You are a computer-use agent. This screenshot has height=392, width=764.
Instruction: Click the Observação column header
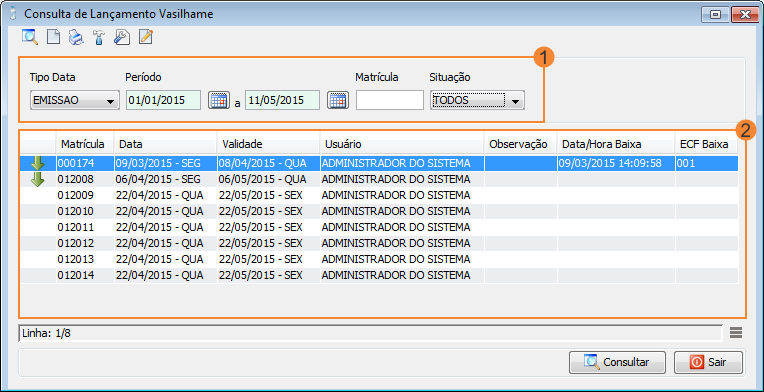[x=520, y=144]
